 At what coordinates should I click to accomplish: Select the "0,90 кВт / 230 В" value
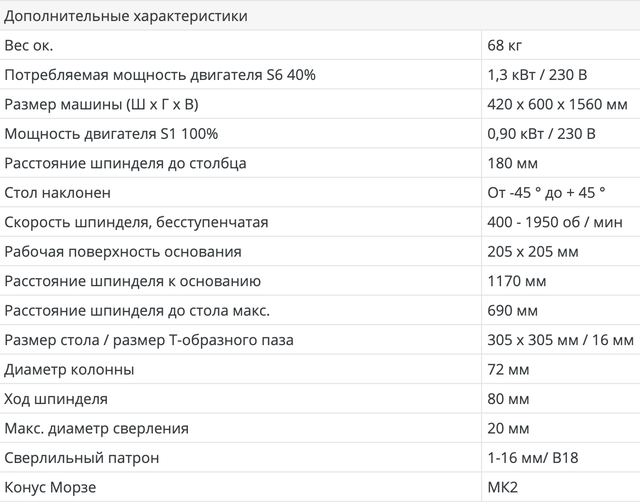(542, 134)
